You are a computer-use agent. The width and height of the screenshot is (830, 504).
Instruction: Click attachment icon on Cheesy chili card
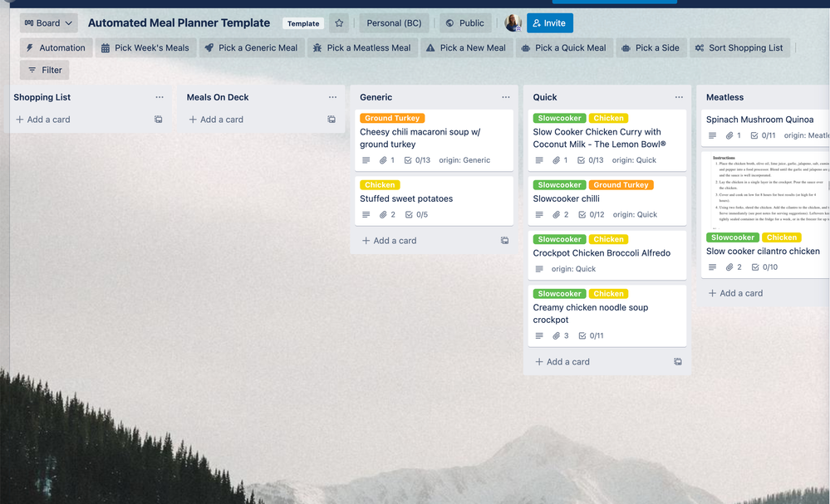[x=383, y=160]
